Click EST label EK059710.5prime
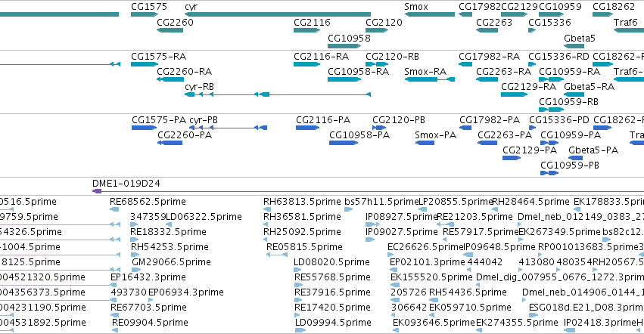Viewport: 644px width, 334px height. pyautogui.click(x=470, y=308)
